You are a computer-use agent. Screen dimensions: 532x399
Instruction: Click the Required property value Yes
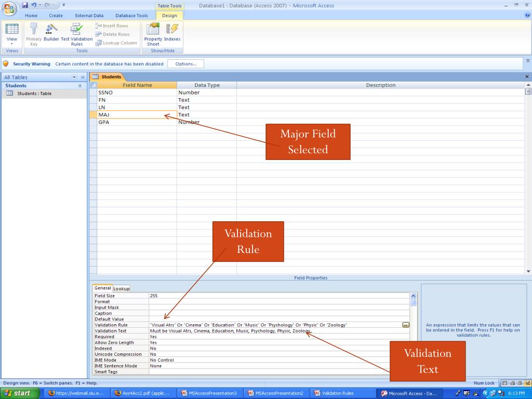(x=279, y=337)
